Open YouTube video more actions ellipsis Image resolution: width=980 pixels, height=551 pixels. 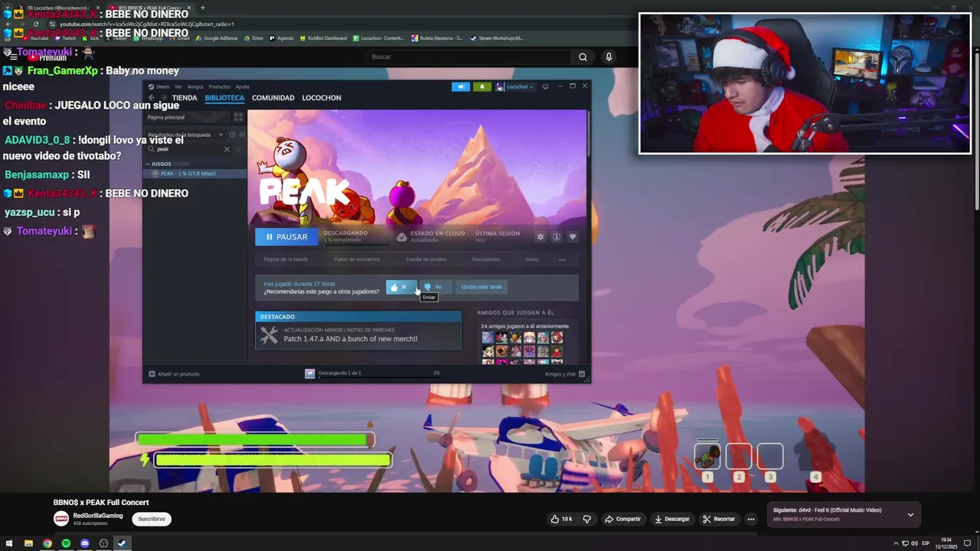tap(751, 519)
